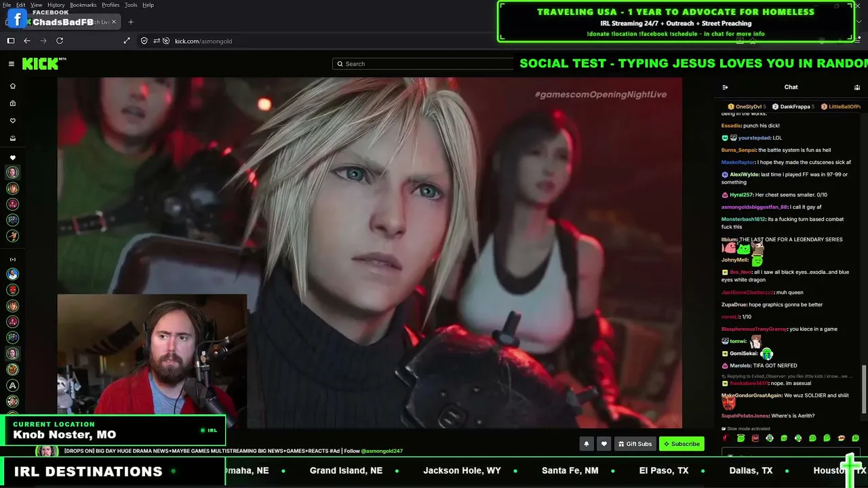Click the fourth sidebar icon below heart outline
Screen dimensions: 868x488
click(12, 138)
